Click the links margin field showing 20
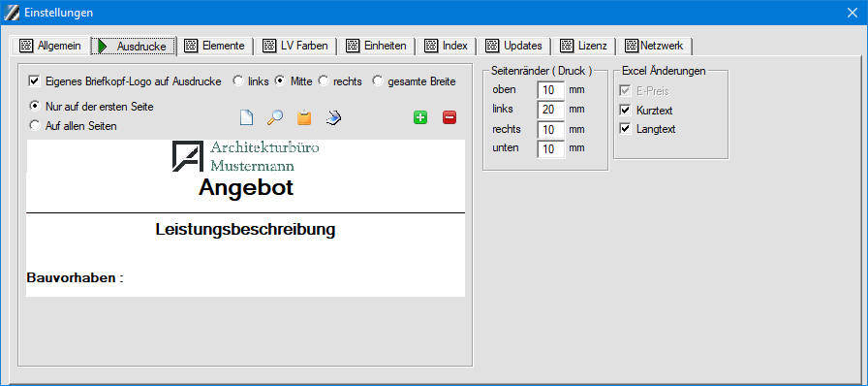868x386 pixels. [550, 110]
